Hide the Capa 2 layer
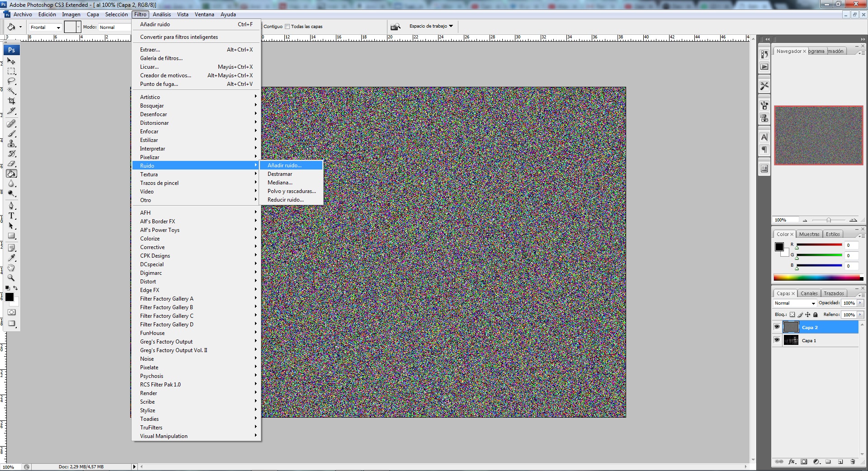This screenshot has width=868, height=471. [777, 327]
